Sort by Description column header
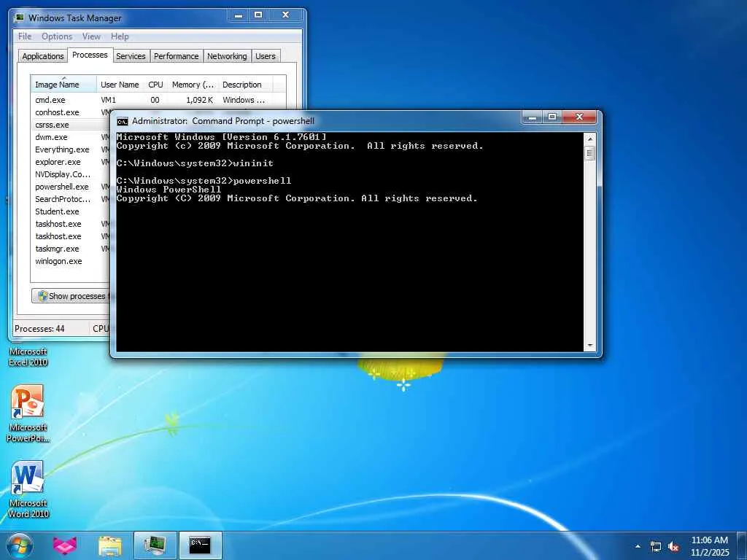Viewport: 747px width, 560px height. click(245, 85)
